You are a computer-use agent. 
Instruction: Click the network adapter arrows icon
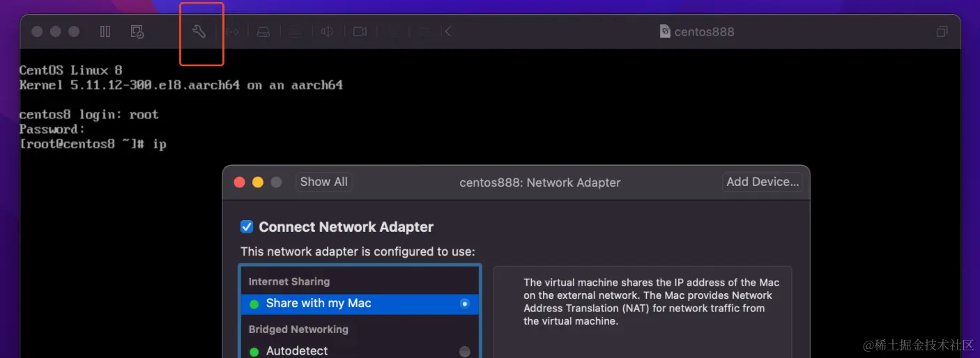pos(232,31)
